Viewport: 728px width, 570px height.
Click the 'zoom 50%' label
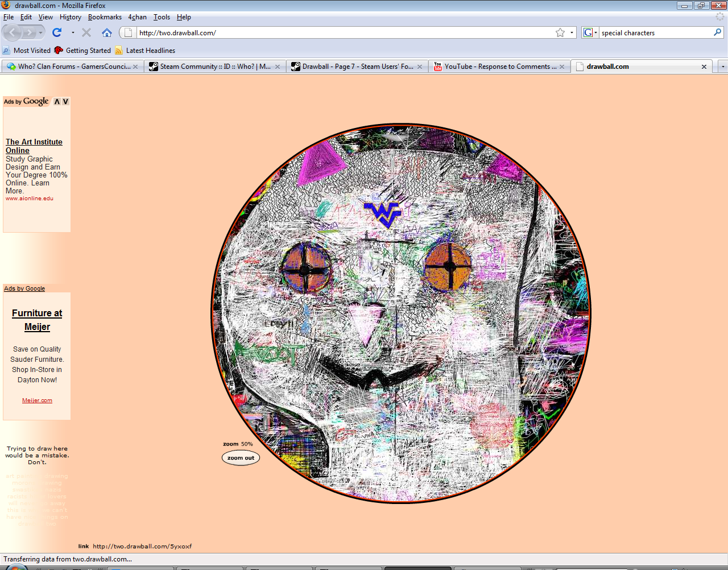click(238, 444)
